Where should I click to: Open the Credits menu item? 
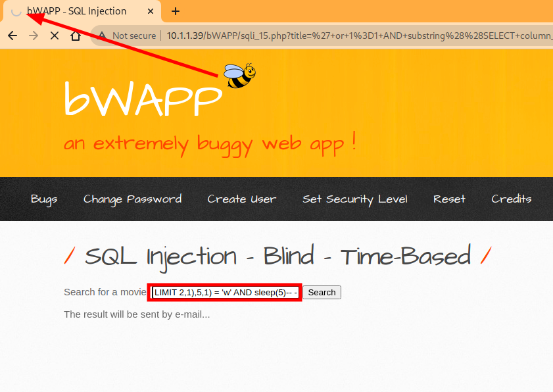click(x=512, y=199)
